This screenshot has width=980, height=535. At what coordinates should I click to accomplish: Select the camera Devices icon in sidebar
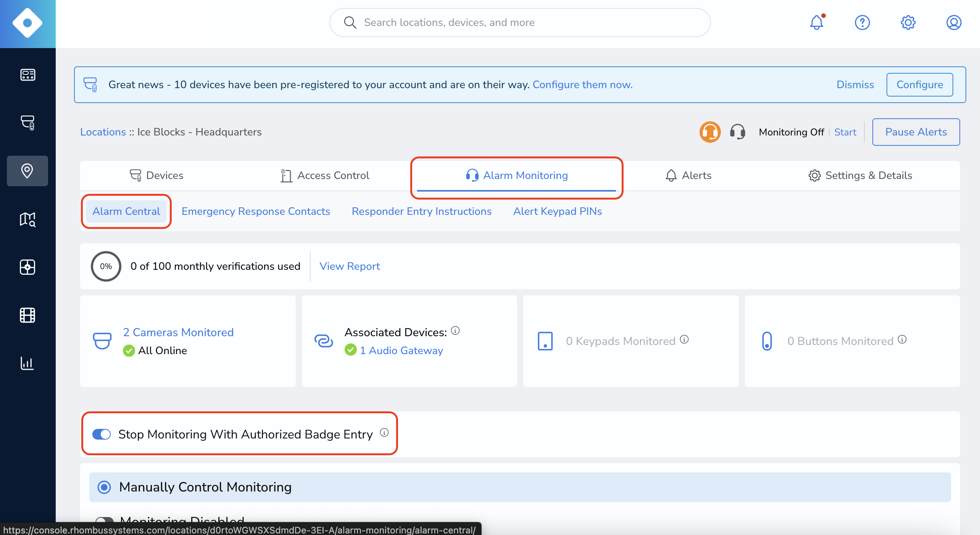(27, 123)
